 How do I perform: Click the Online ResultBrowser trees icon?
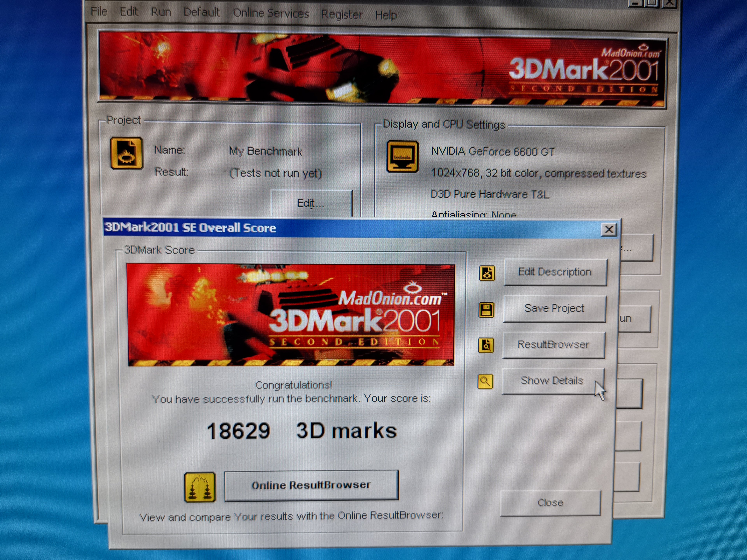(200, 487)
